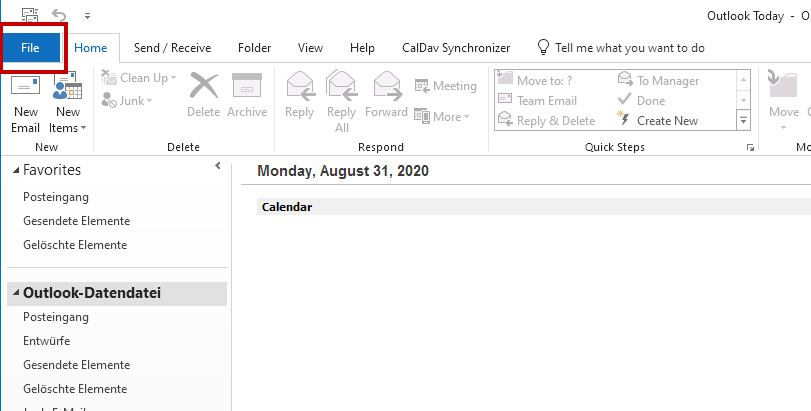This screenshot has width=811, height=411.
Task: Open Posteingang under Favorites
Action: [56, 197]
